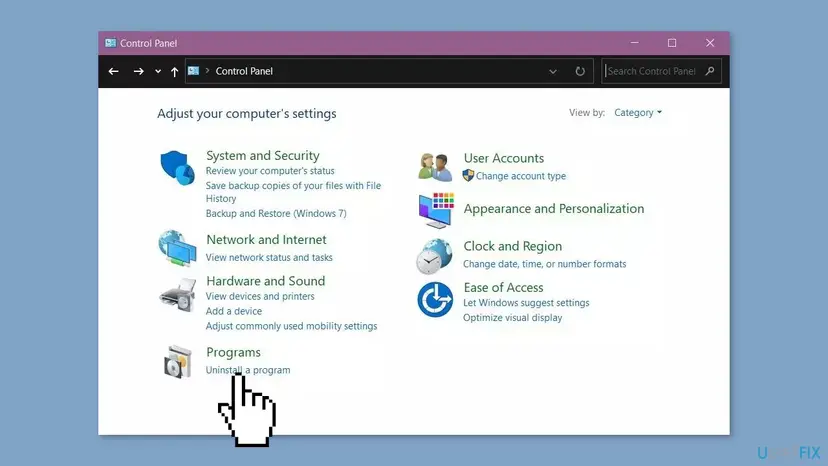Open System and Security heading link
The width and height of the screenshot is (828, 466).
[x=262, y=155]
